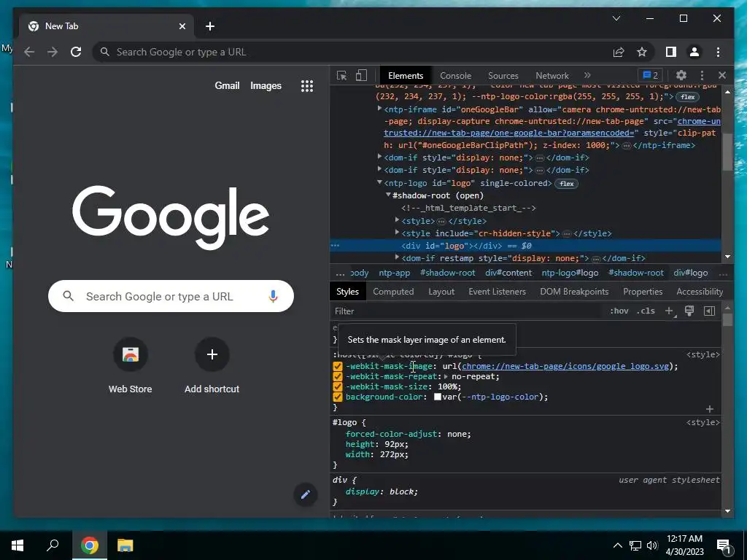747x560 pixels.
Task: Customize this page with the pencil button
Action: [306, 494]
